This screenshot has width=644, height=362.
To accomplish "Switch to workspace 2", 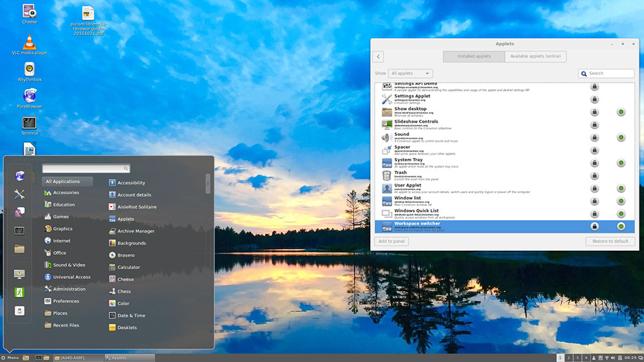I will 569,358.
